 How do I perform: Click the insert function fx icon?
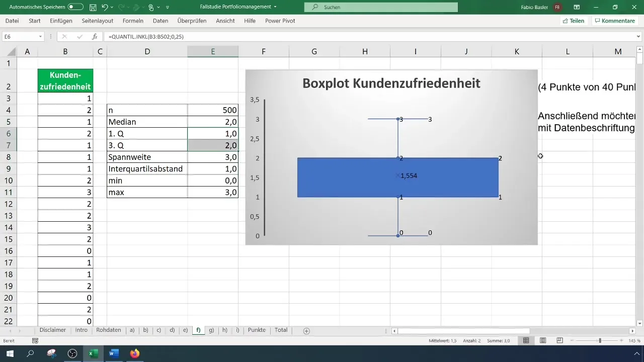point(95,37)
